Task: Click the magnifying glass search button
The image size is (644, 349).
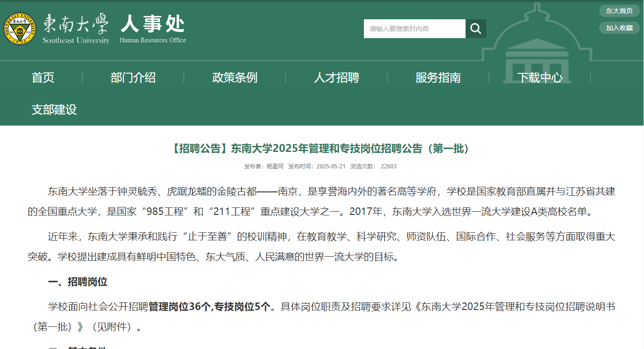Action: (476, 29)
